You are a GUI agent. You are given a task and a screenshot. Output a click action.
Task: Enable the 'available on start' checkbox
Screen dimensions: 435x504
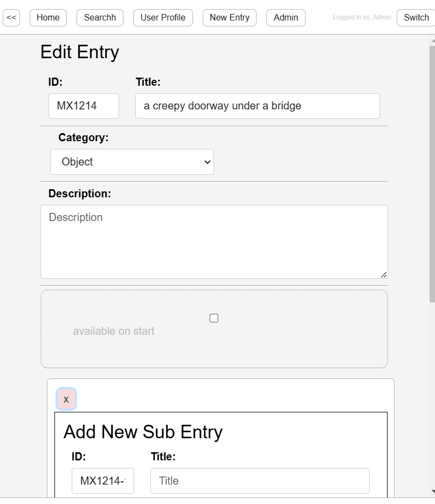pos(213,318)
